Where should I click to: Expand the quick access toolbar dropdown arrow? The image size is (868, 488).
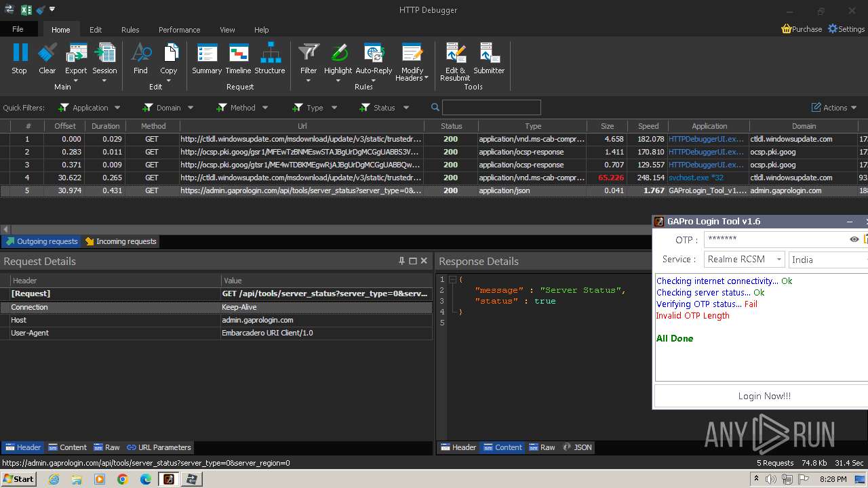coord(52,9)
